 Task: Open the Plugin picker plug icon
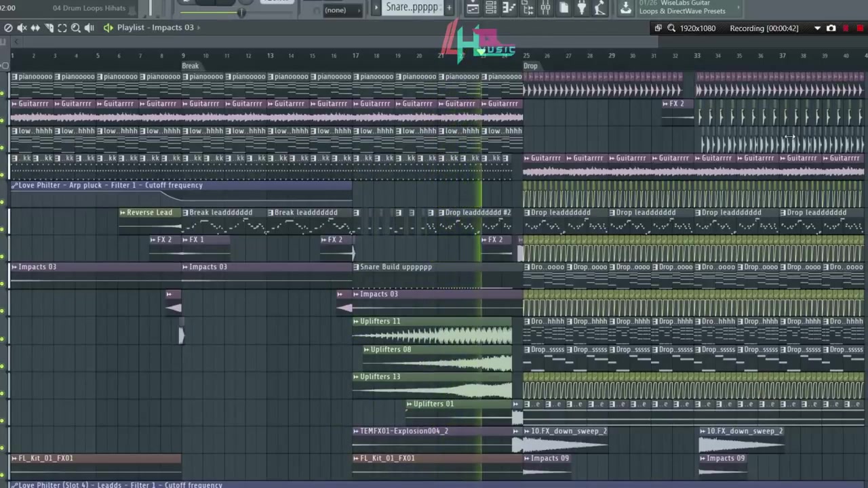582,8
